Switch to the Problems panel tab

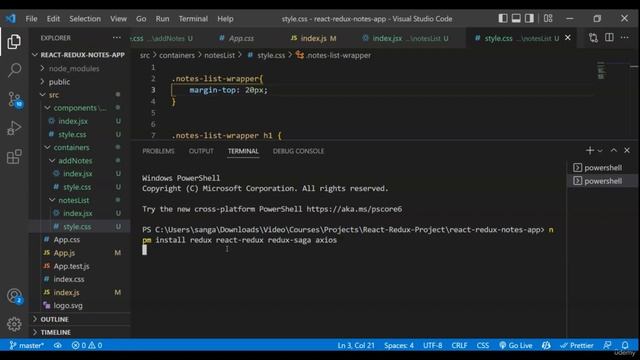(158, 151)
